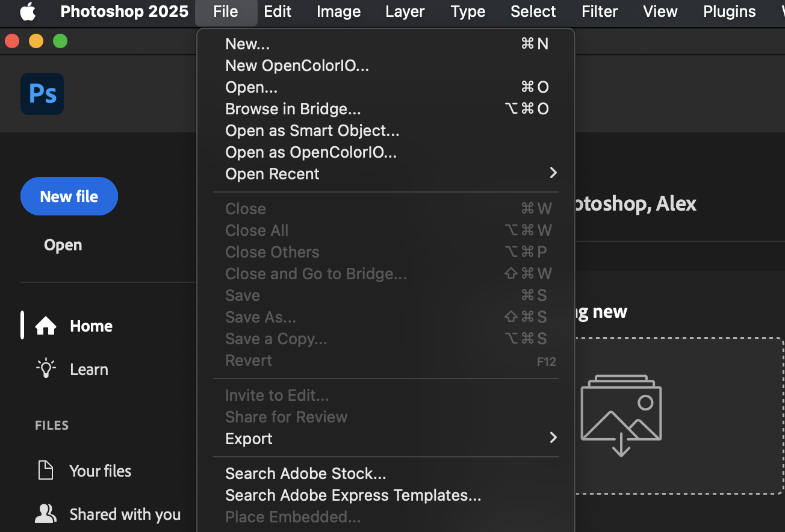Click the green fullscreen window button
785x532 pixels.
click(x=60, y=41)
